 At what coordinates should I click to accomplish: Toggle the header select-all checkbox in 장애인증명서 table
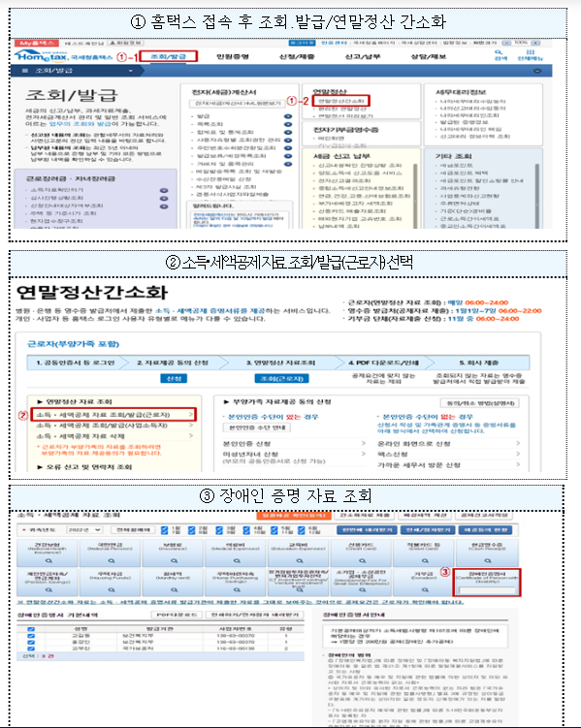click(31, 629)
